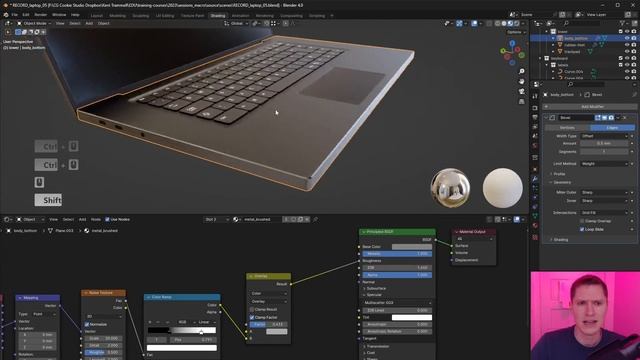Open the outliner filter dropdown
Viewport: 640px width, 360px height.
(x=624, y=24)
